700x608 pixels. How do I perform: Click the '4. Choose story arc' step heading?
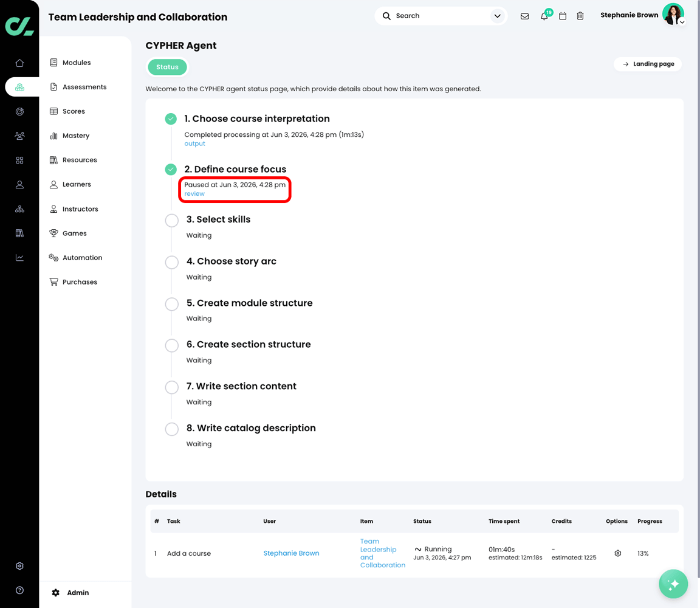232,261
